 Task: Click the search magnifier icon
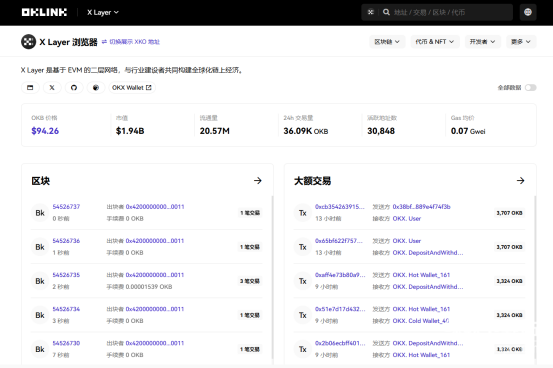click(386, 12)
